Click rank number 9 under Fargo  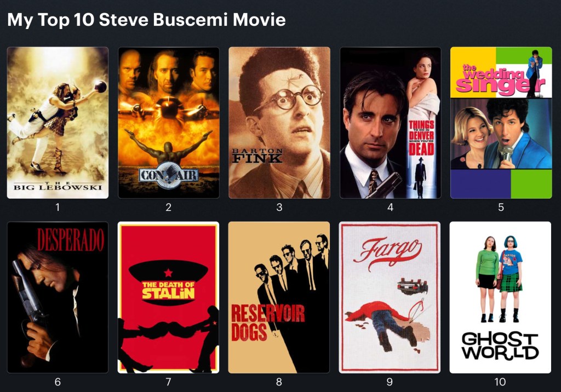coord(390,382)
